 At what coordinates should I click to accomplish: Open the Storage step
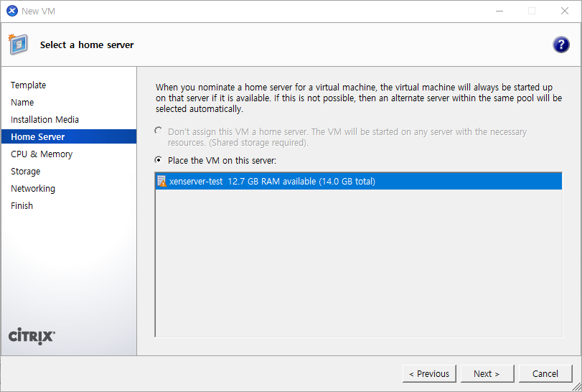pyautogui.click(x=25, y=171)
